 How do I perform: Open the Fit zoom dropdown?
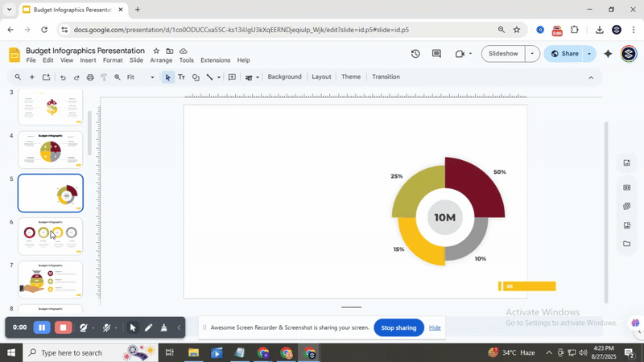pos(151,77)
